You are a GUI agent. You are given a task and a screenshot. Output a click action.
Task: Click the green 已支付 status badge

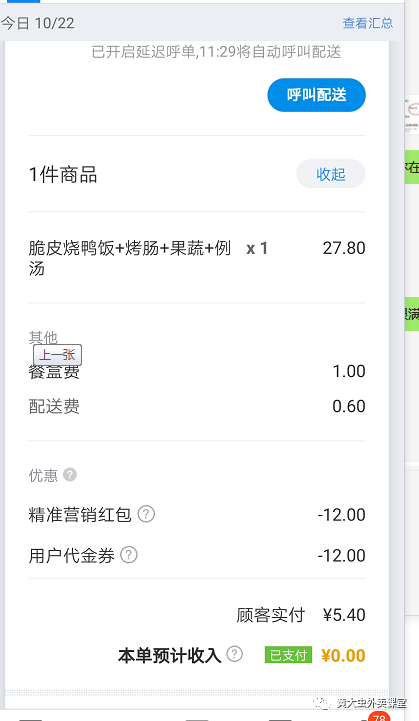pos(288,655)
